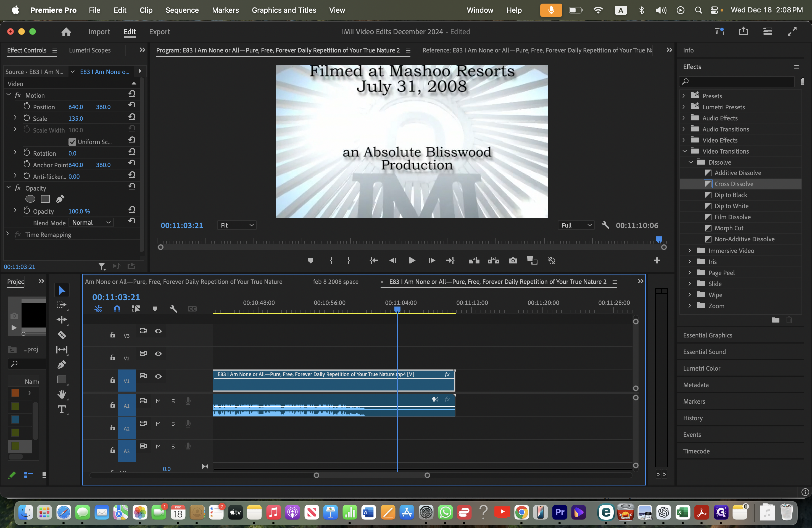Toggle V1 track output eye
This screenshot has height=528, width=812.
click(x=158, y=376)
